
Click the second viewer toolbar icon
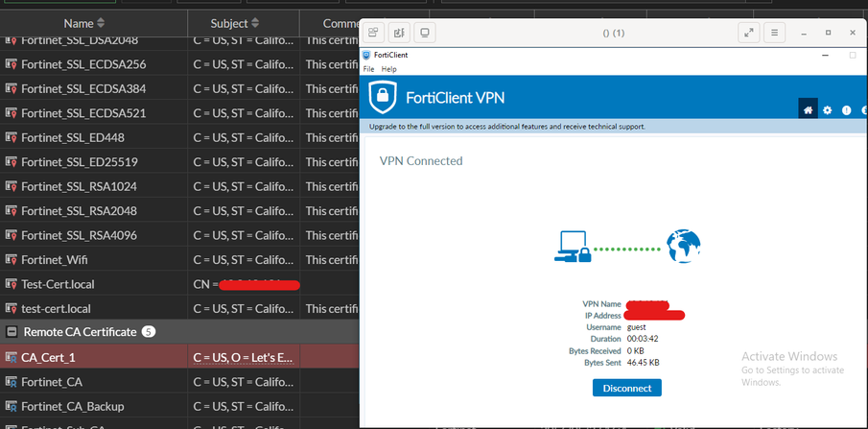click(399, 33)
